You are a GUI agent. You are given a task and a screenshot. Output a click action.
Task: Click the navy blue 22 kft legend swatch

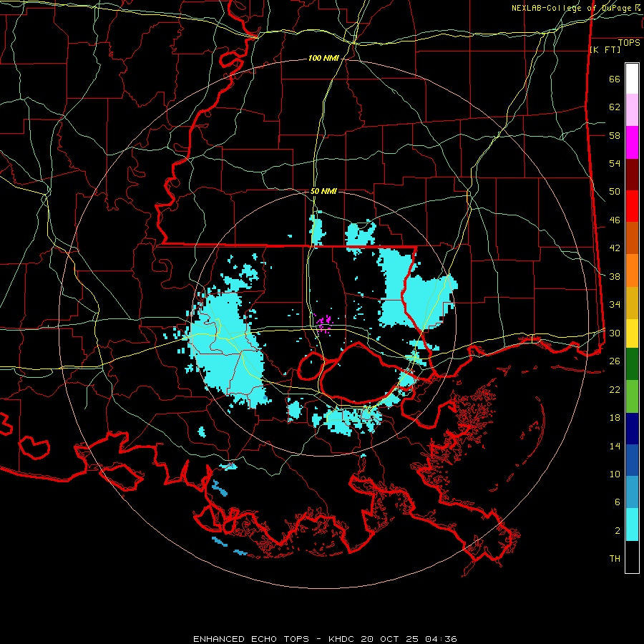[632, 429]
